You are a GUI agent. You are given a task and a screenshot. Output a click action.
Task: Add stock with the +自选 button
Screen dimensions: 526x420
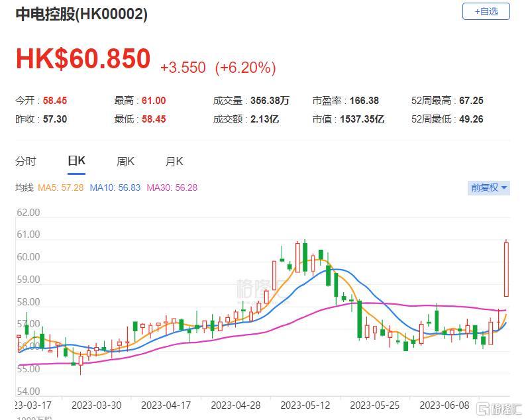click(x=486, y=11)
